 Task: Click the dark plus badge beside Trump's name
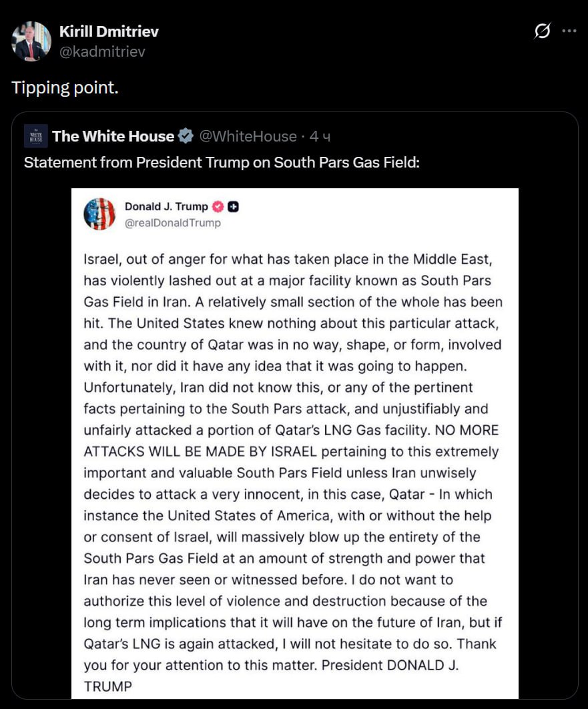coord(234,206)
